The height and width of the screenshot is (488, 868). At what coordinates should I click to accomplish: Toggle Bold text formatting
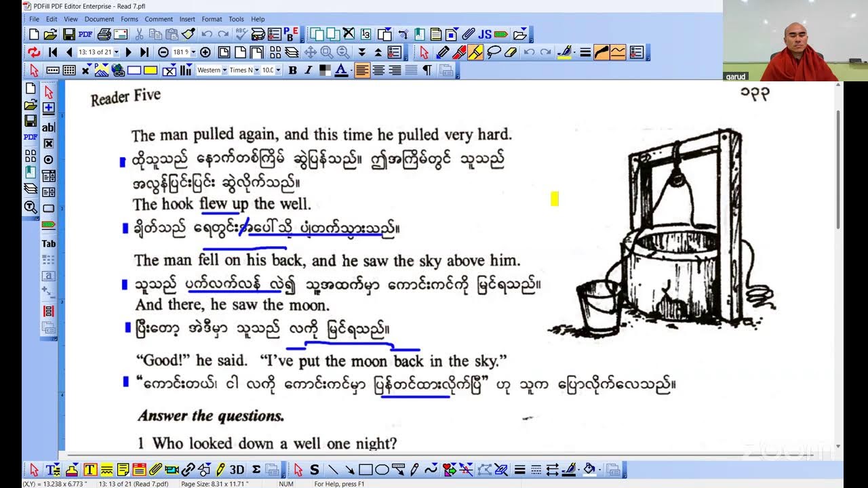(x=292, y=70)
